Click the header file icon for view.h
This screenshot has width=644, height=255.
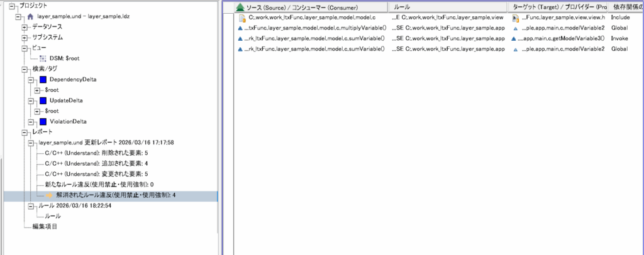516,18
